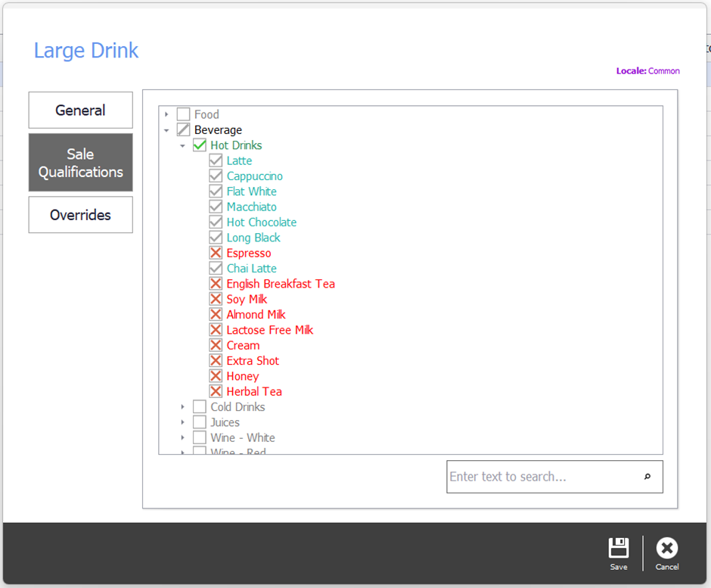Collapse the Beverage tree node
The image size is (711, 588).
(166, 130)
